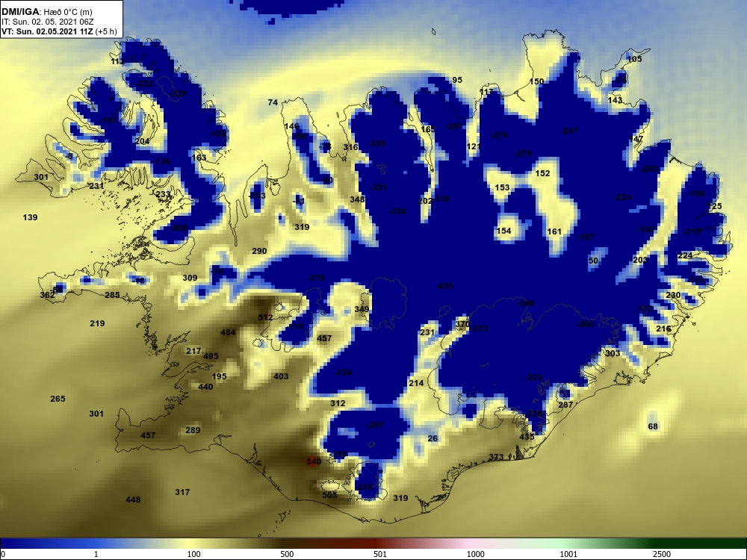Click the 484 height label
Screen dimensions: 747x560
[x=228, y=332]
